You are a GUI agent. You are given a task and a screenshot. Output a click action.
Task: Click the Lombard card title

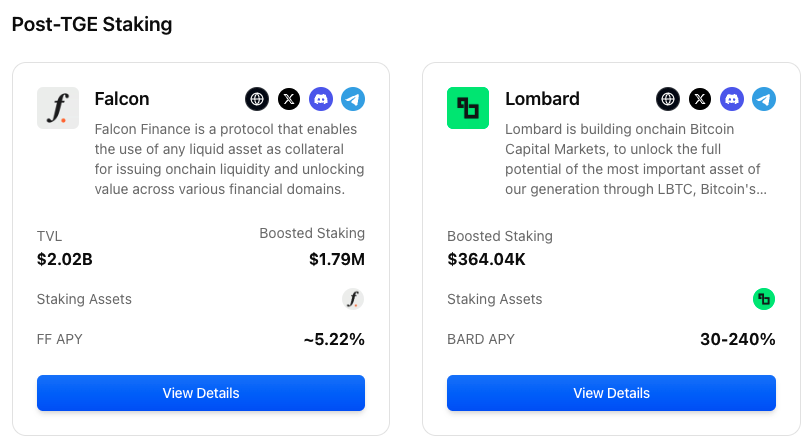[542, 99]
